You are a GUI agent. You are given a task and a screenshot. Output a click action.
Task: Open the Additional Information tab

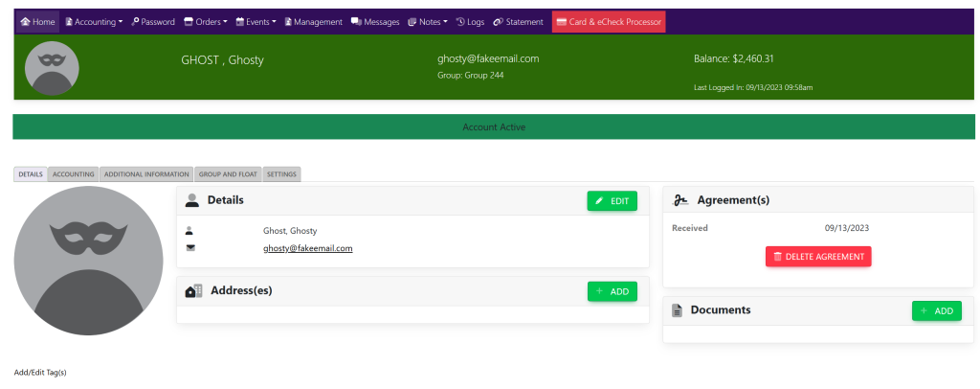pos(146,174)
